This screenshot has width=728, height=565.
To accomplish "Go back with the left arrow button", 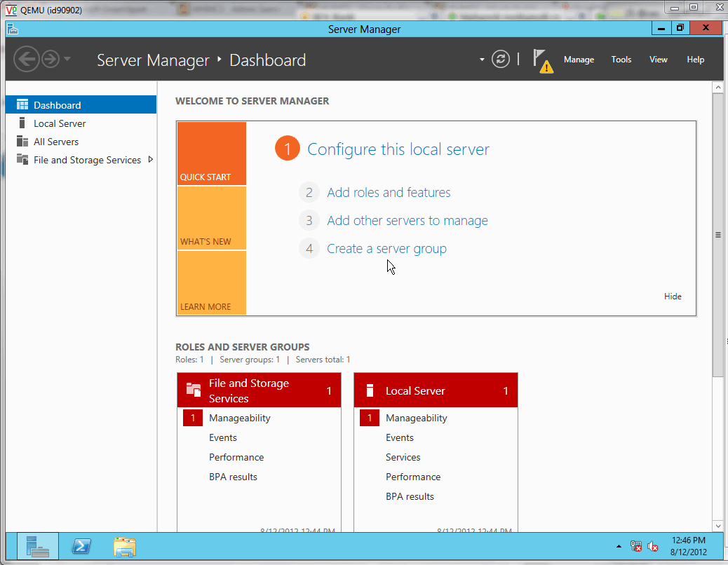I will click(x=27, y=60).
